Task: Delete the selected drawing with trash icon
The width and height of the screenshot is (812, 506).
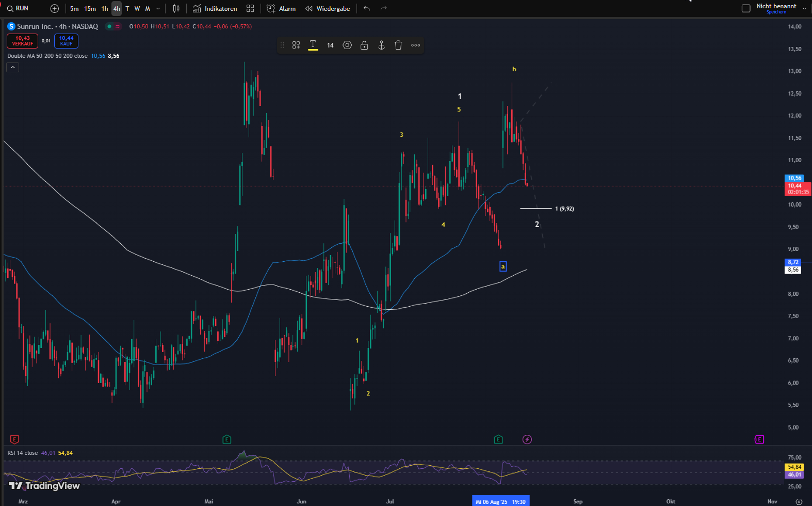Action: (398, 45)
